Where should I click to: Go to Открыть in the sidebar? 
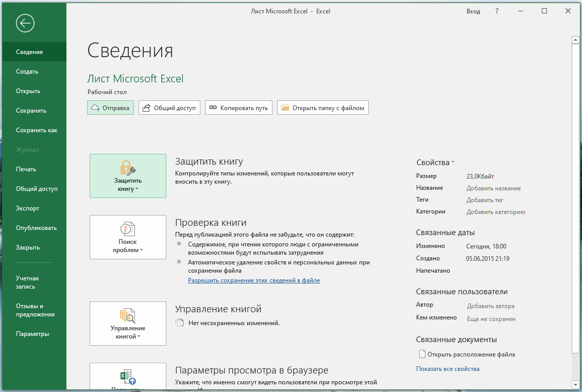(34, 91)
